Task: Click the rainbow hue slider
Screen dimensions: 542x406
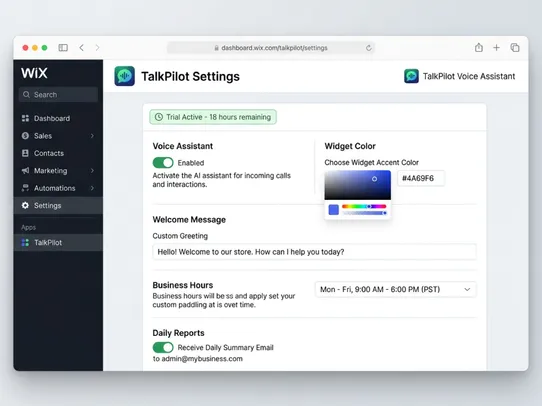Action: click(364, 206)
